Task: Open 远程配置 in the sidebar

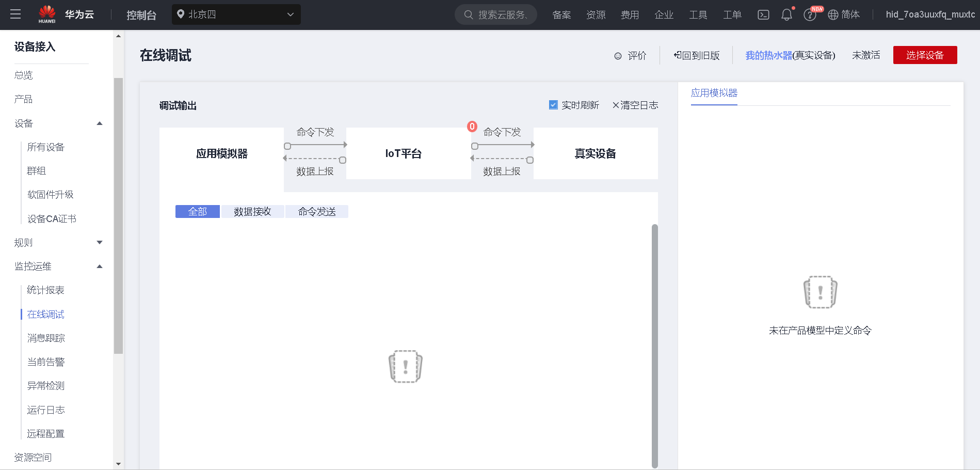Action: (x=46, y=434)
